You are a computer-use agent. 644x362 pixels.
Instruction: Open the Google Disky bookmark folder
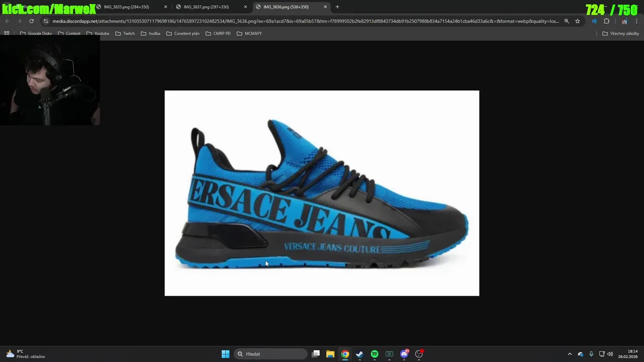(36, 33)
